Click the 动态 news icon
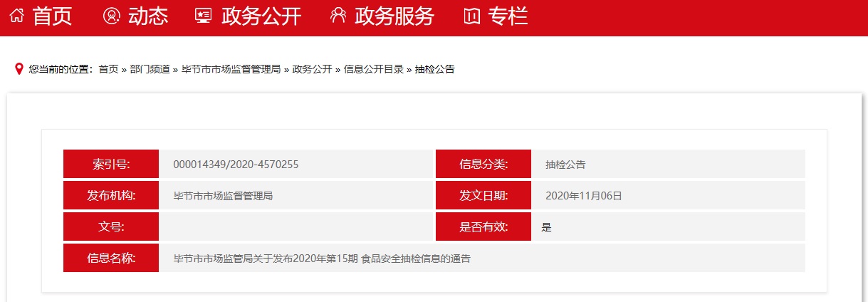868x302 pixels. (x=111, y=16)
